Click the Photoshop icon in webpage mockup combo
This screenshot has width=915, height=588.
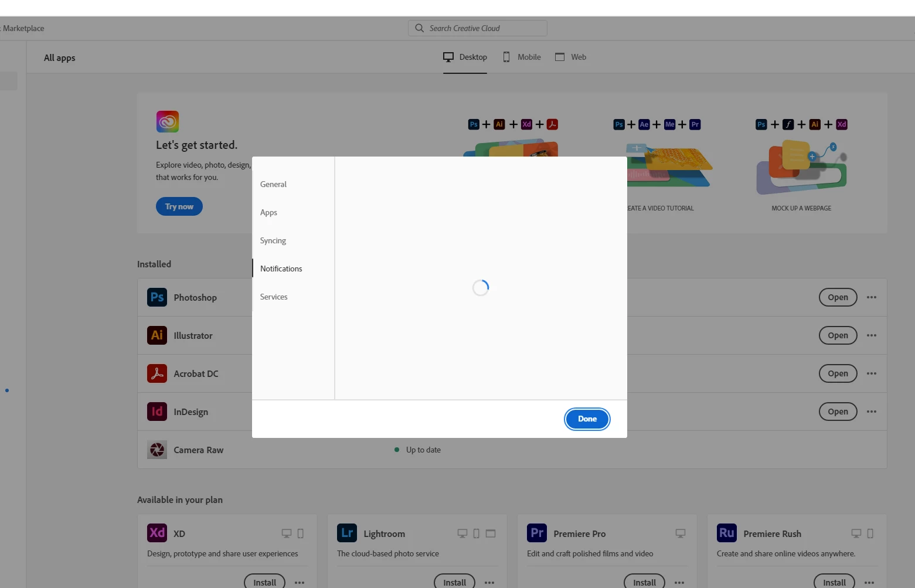click(761, 124)
